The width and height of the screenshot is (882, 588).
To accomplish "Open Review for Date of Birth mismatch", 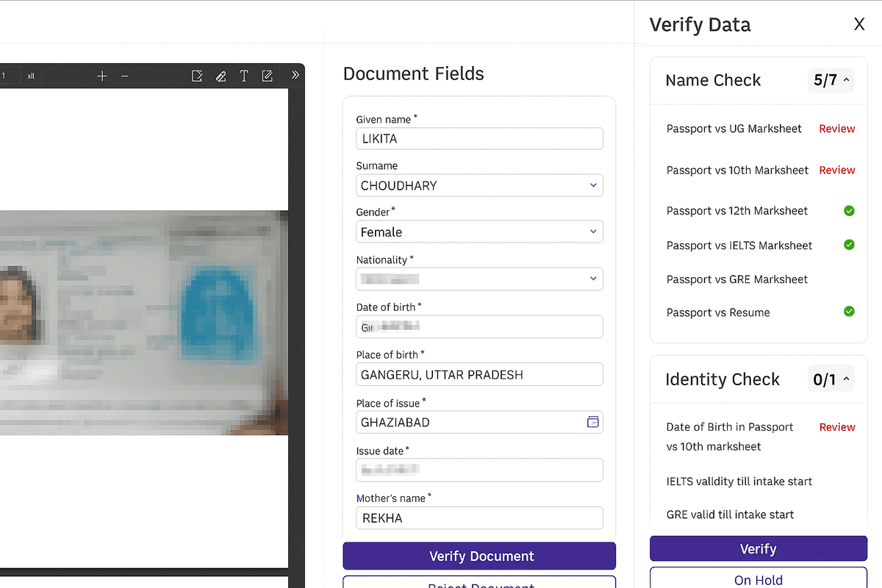I will [836, 427].
